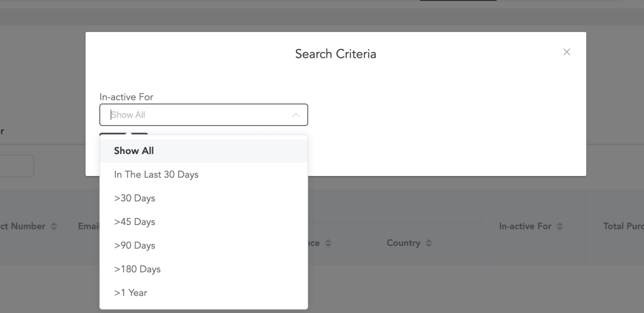Screen dimensions: 644x313
Task: Click the In-active For column header text
Action: (525, 226)
